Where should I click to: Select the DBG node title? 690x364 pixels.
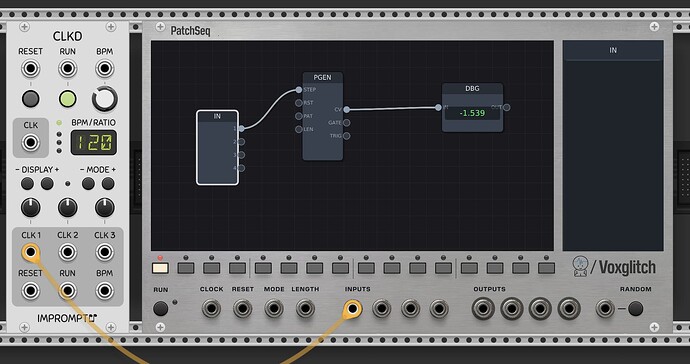(x=472, y=88)
